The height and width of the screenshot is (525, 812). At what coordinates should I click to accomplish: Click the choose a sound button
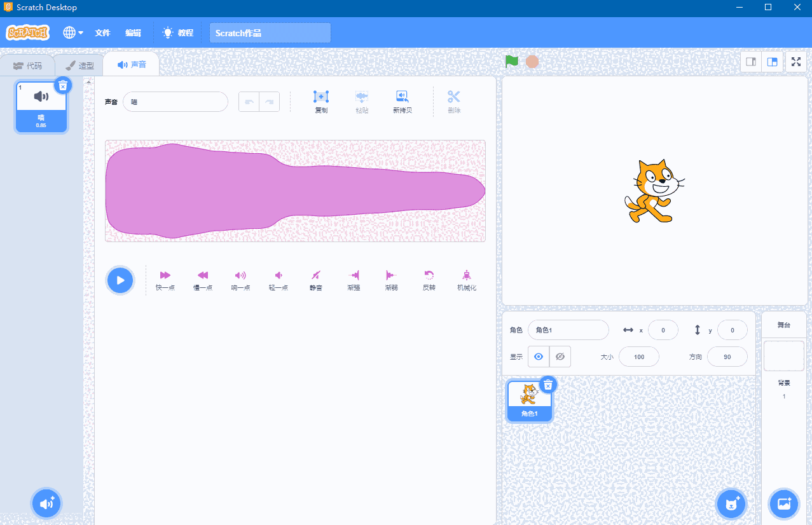(46, 504)
